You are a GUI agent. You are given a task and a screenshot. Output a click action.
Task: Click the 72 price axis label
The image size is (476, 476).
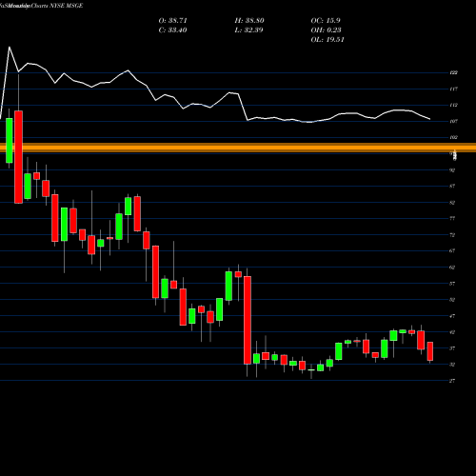pos(452,235)
